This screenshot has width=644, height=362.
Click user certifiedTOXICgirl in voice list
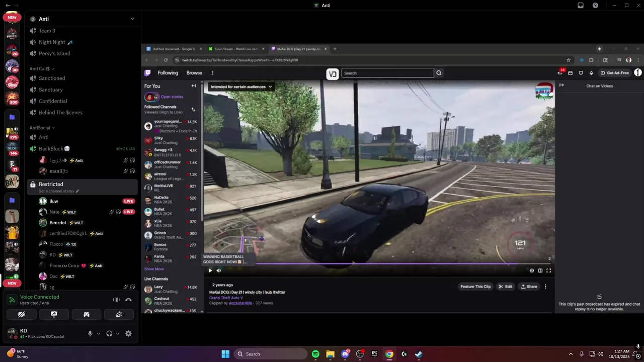point(68,233)
